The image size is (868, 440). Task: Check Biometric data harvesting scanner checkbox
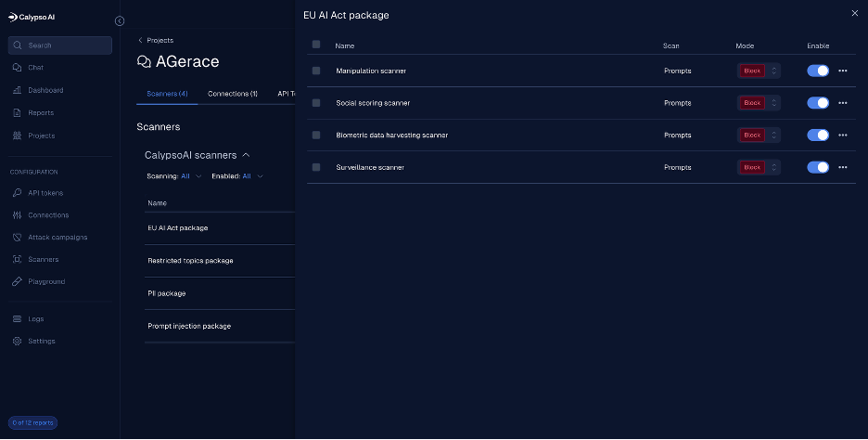316,136
